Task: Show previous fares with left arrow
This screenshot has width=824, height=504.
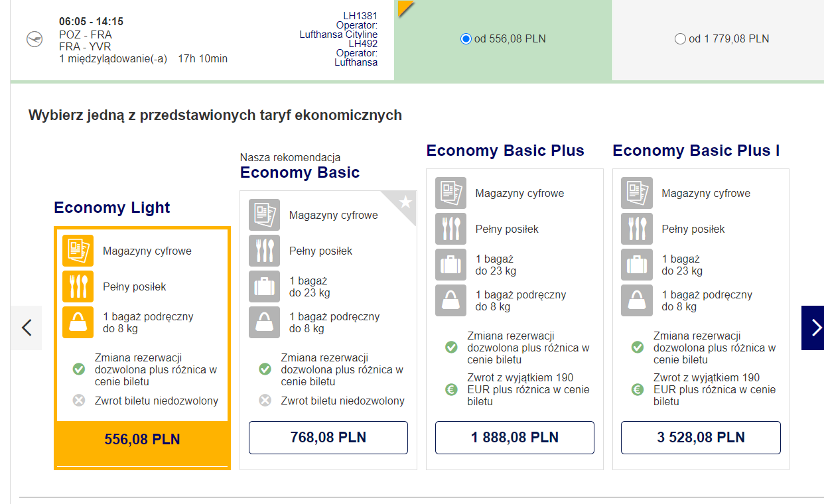Action: coord(27,328)
